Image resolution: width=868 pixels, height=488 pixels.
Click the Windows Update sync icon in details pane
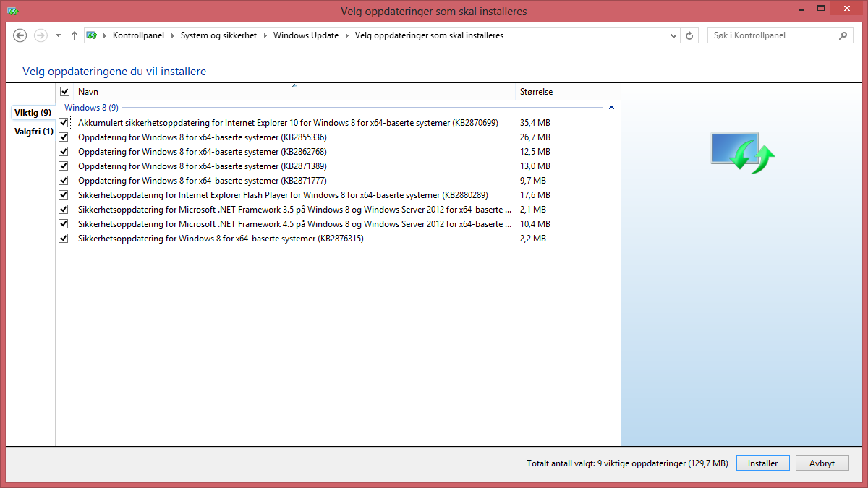point(743,153)
